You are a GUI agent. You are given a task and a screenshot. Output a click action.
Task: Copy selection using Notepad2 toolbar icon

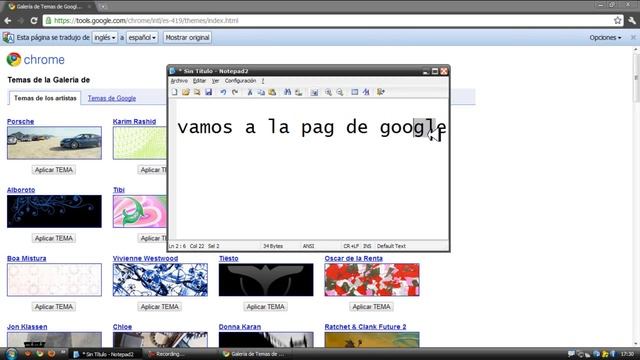pyautogui.click(x=261, y=92)
